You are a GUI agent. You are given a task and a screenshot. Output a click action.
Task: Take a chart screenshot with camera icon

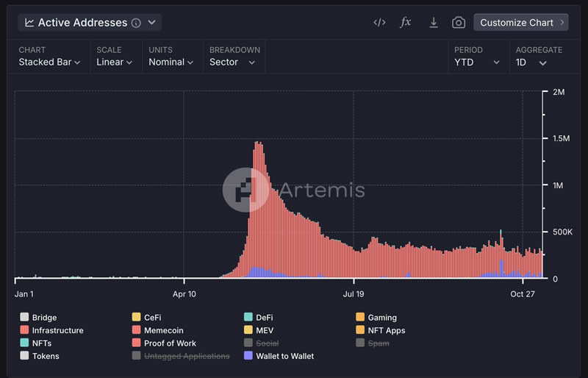point(459,23)
